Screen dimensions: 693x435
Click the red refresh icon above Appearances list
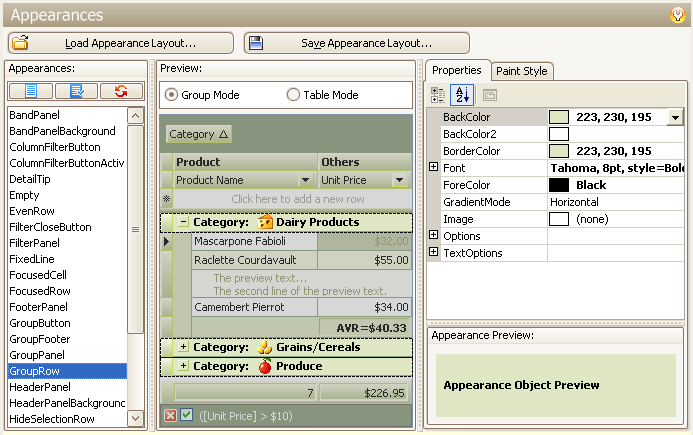121,91
